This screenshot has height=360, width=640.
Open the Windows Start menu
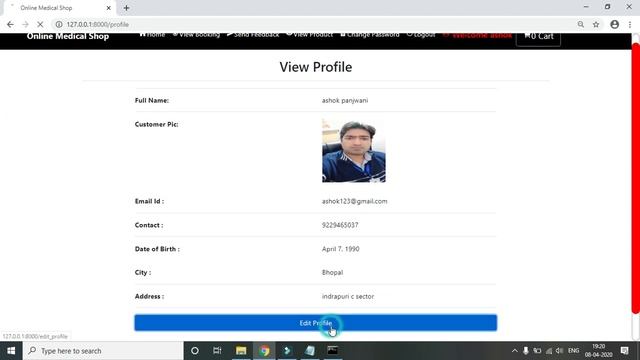pos(11,351)
